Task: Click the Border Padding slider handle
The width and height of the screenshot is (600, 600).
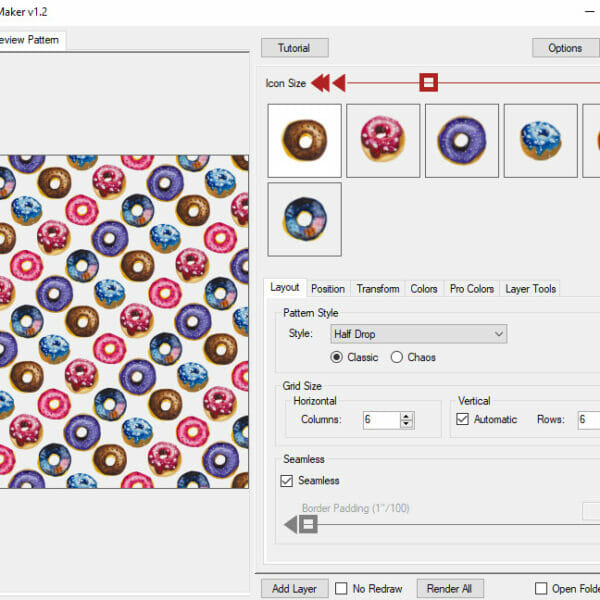Action: [x=308, y=525]
